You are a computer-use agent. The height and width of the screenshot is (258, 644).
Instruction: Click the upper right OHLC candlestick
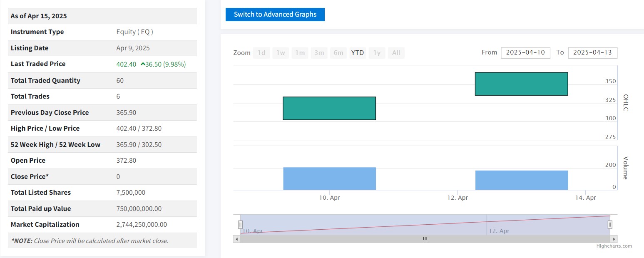coord(521,84)
